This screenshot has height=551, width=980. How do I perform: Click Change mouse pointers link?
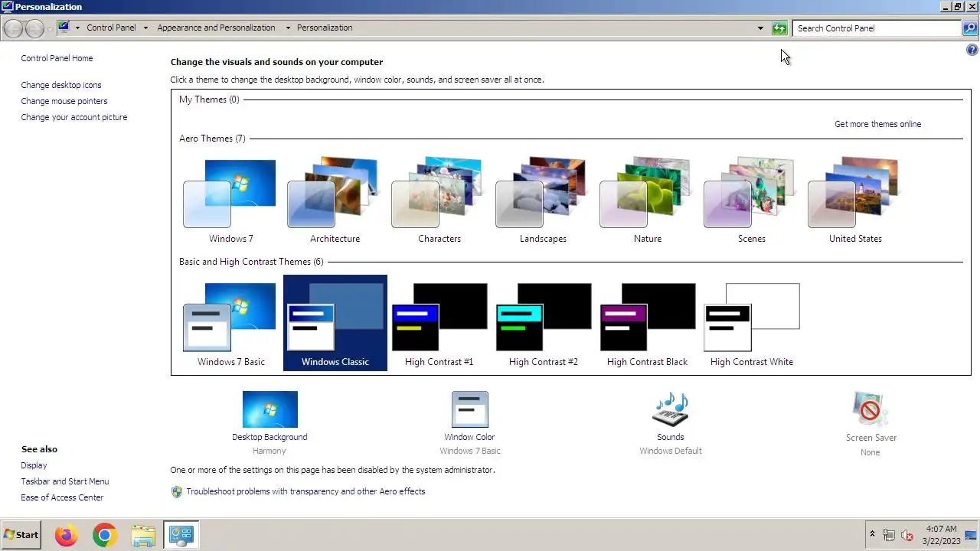[64, 101]
